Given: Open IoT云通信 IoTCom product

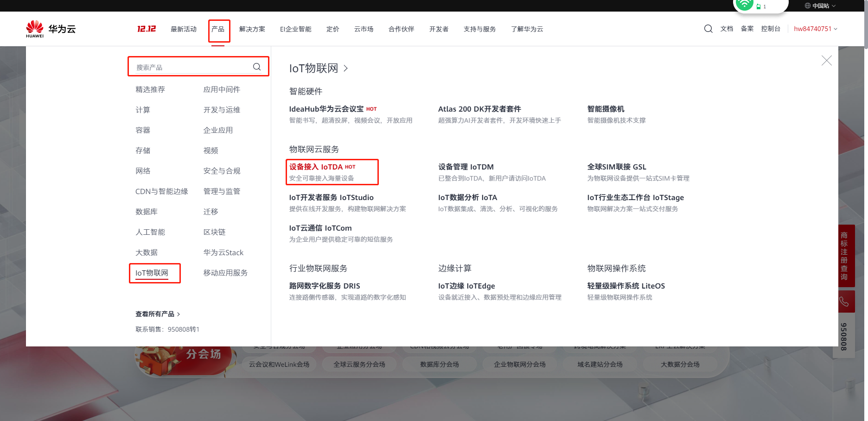Looking at the screenshot, I should point(320,228).
